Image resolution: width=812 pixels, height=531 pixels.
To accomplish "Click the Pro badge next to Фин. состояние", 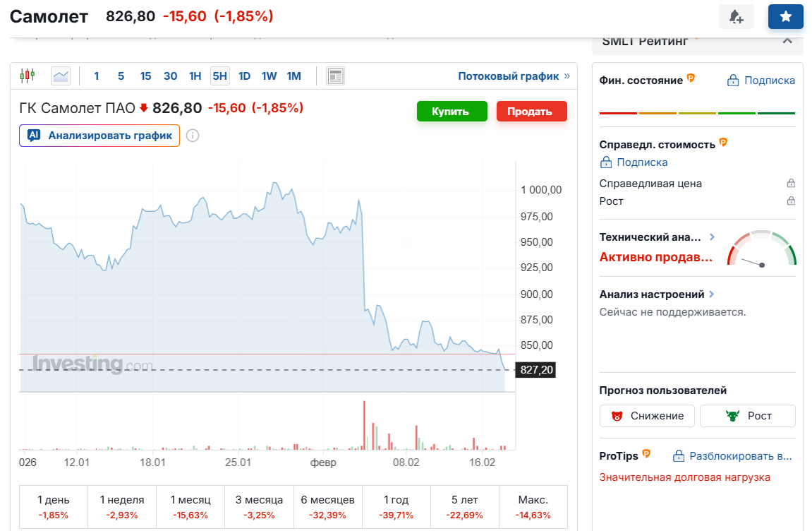I will click(691, 78).
